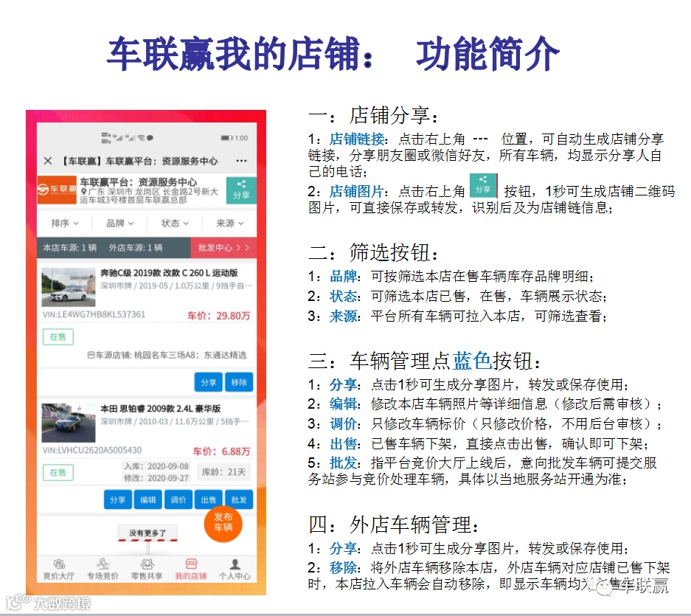Image resolution: width=691 pixels, height=616 pixels.
Task: Switch to 竞价大厅 bottom tab
Action: click(58, 570)
